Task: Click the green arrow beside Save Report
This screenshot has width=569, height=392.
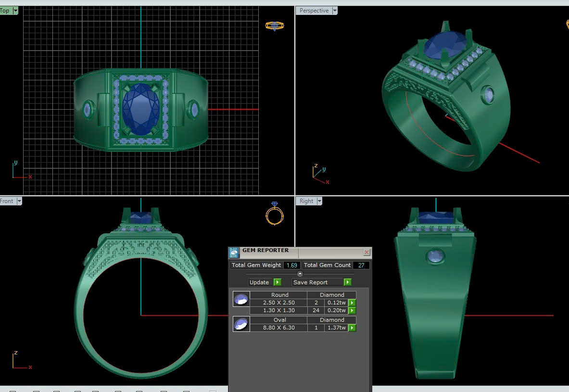Action: (347, 282)
